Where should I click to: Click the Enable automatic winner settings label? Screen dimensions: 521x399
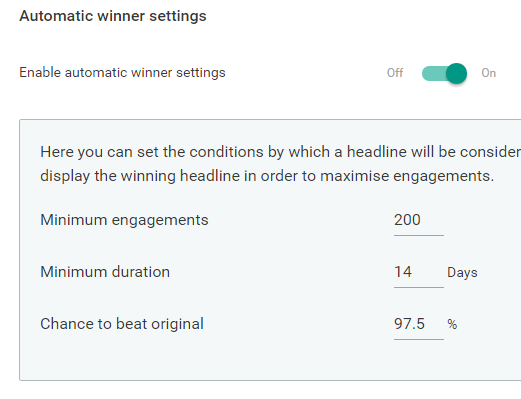[x=122, y=73]
